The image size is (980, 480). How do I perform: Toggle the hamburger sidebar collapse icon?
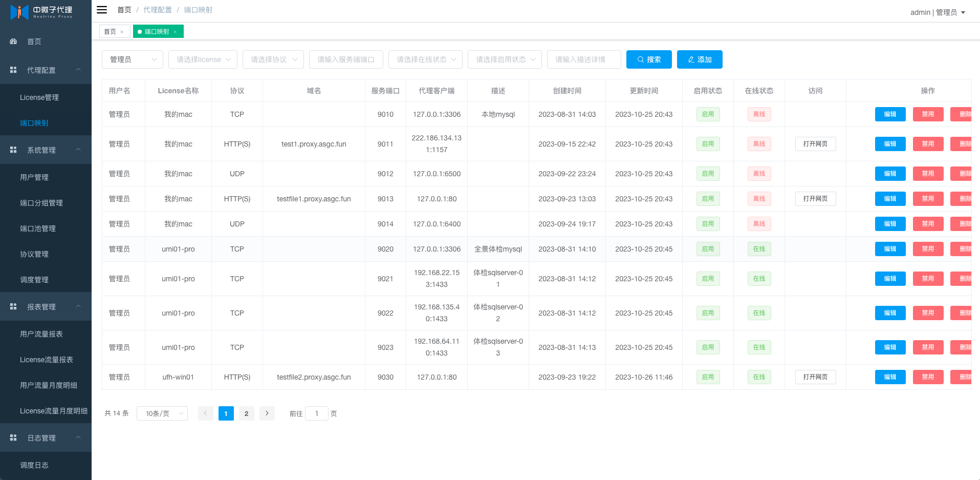[x=102, y=10]
